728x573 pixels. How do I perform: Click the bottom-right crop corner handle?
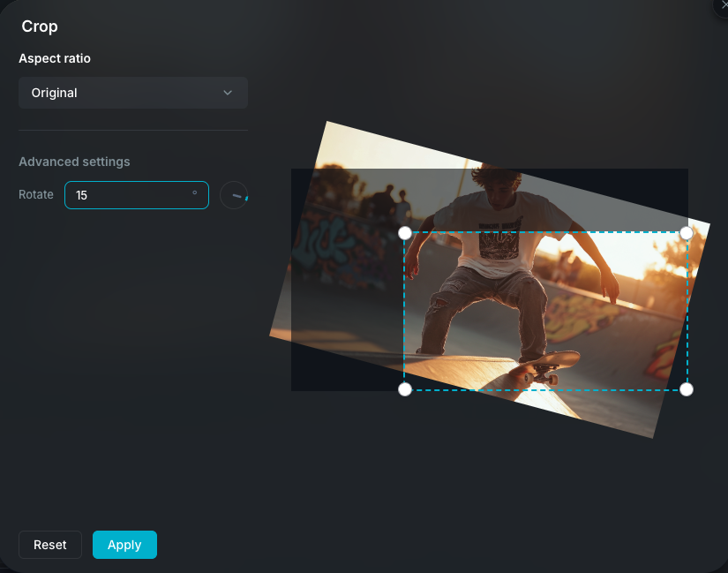(686, 388)
